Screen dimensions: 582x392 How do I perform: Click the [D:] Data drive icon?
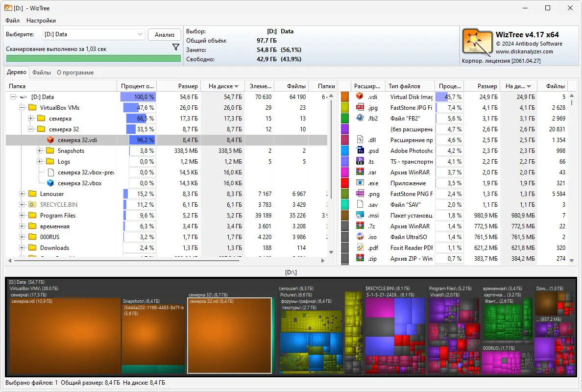point(24,97)
